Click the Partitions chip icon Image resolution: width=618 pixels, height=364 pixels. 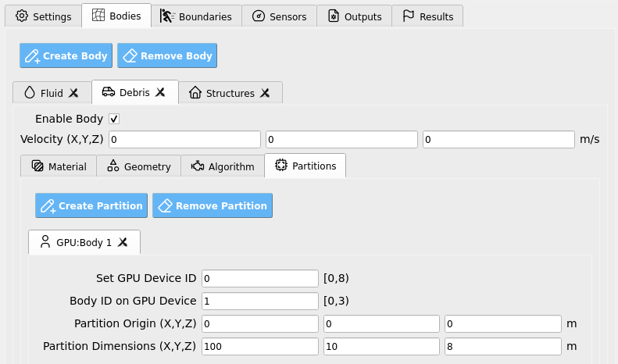coord(281,165)
